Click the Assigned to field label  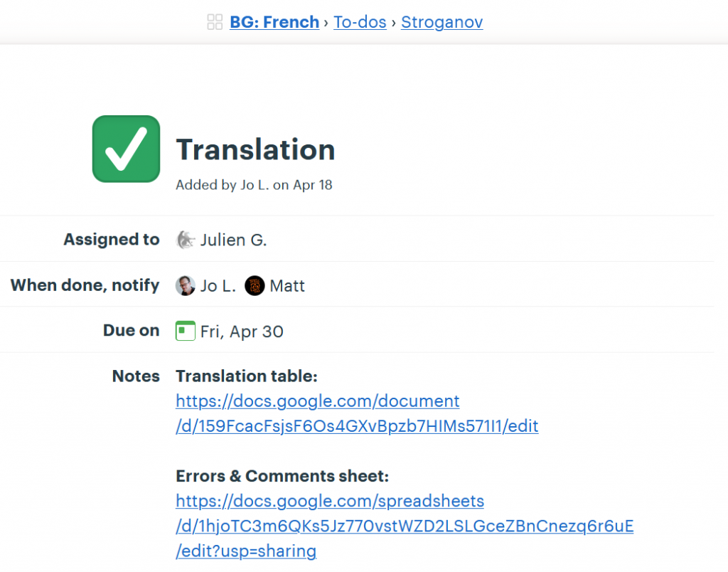112,239
